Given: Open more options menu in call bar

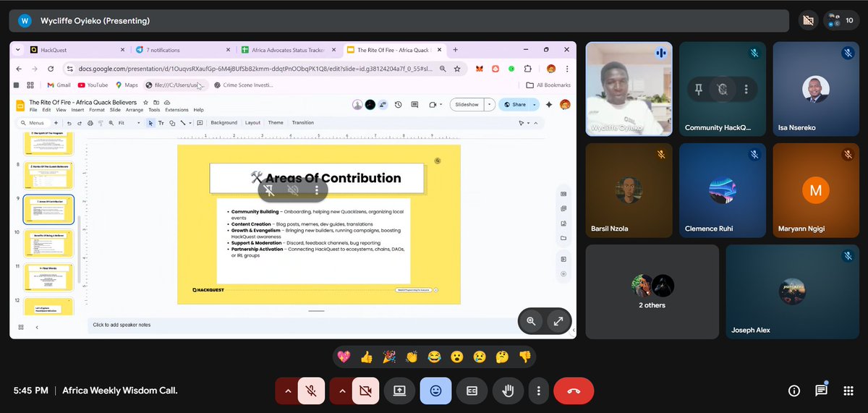Looking at the screenshot, I should tap(538, 391).
